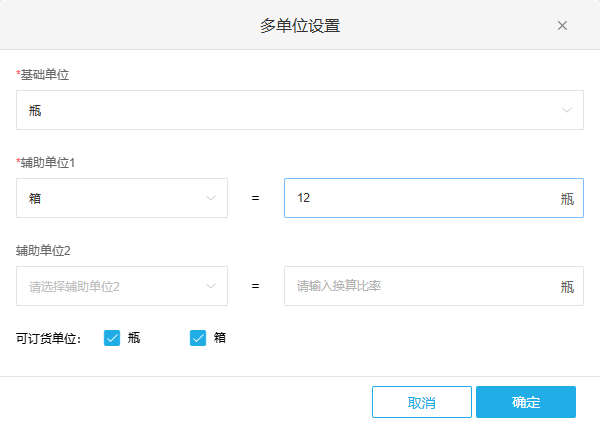Viewport: 600px width, 428px height.
Task: Open the 基础单位 dropdown showing 瓶
Action: pos(300,110)
